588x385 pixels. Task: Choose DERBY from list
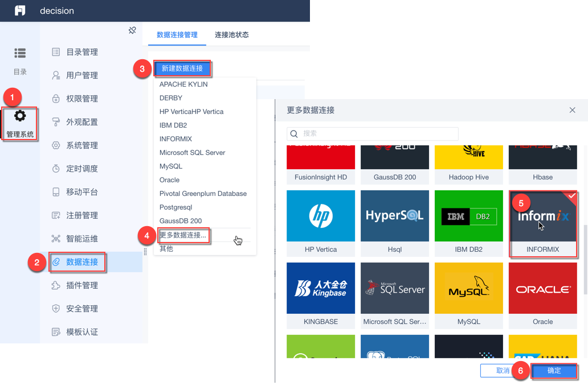point(170,98)
